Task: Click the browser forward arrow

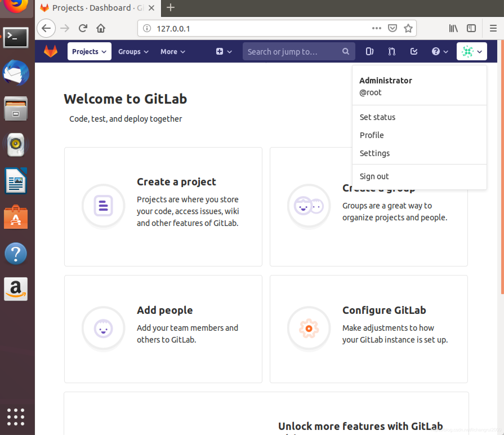Action: (65, 28)
